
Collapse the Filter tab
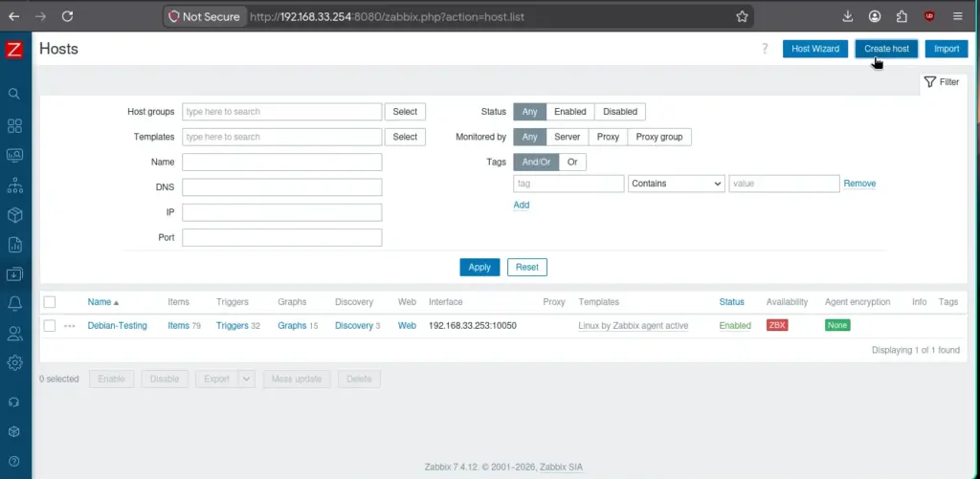click(x=942, y=82)
